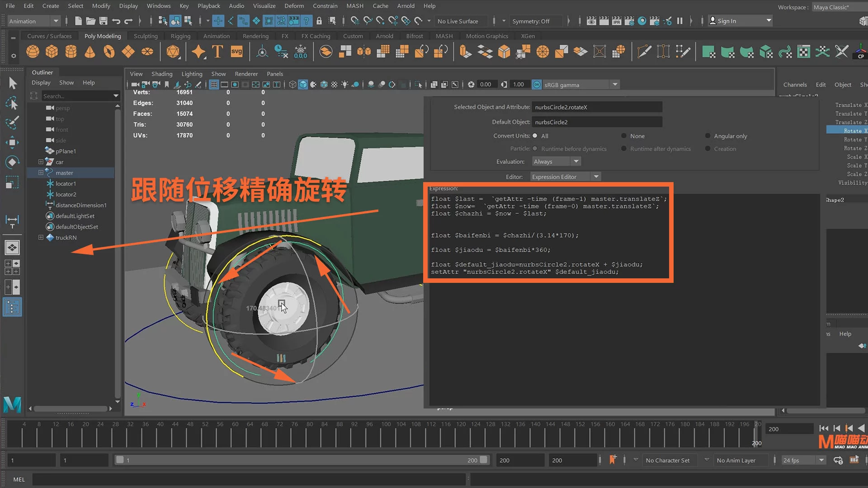
Task: Click No Live Surface field
Action: (462, 21)
